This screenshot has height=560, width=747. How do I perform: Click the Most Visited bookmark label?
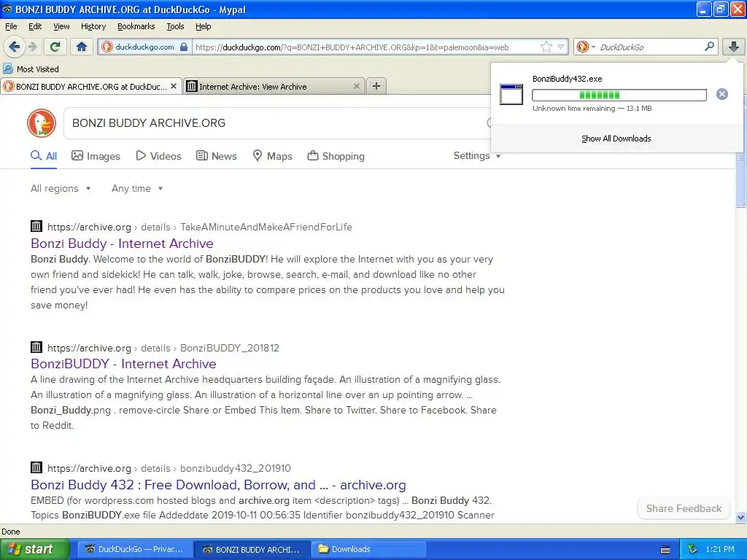pyautogui.click(x=38, y=69)
